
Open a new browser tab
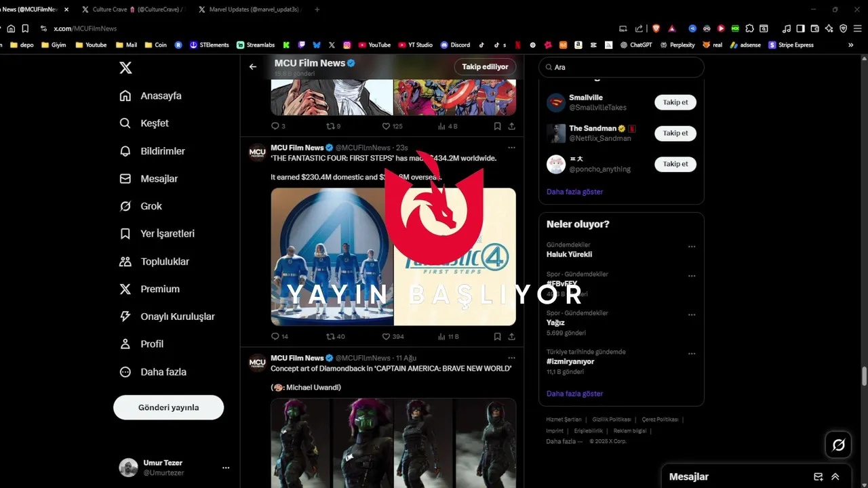coord(317,9)
